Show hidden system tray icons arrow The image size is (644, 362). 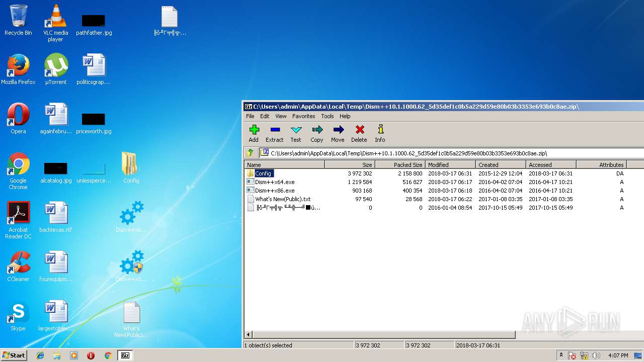(x=561, y=355)
